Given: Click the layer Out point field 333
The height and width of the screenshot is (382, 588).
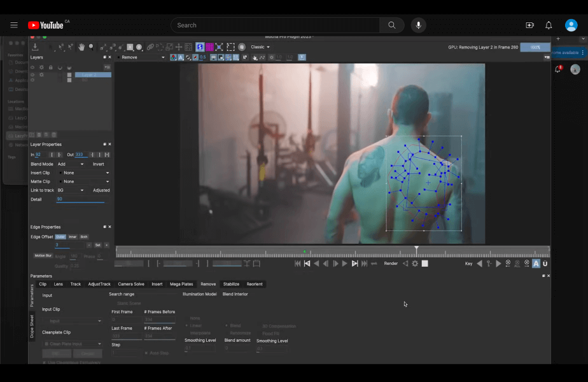Looking at the screenshot, I should tap(81, 155).
